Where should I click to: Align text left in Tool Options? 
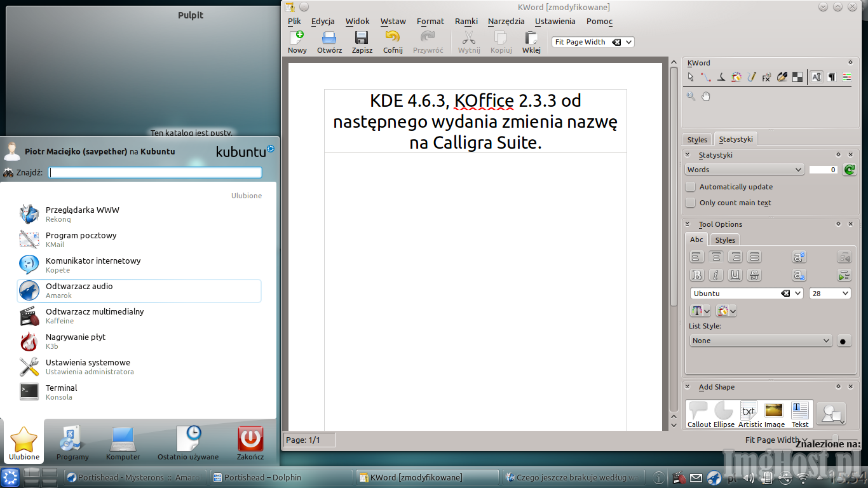tap(697, 257)
